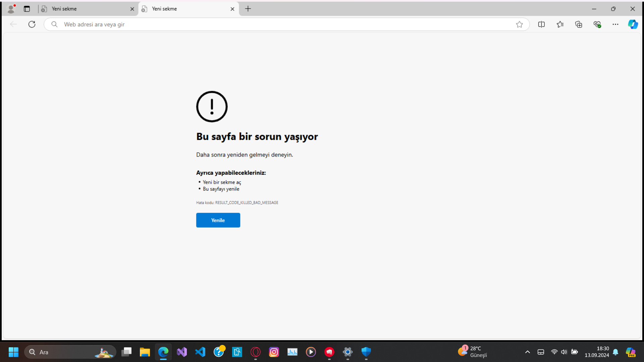Click the Copilot icon in the toolbar

pos(633,24)
